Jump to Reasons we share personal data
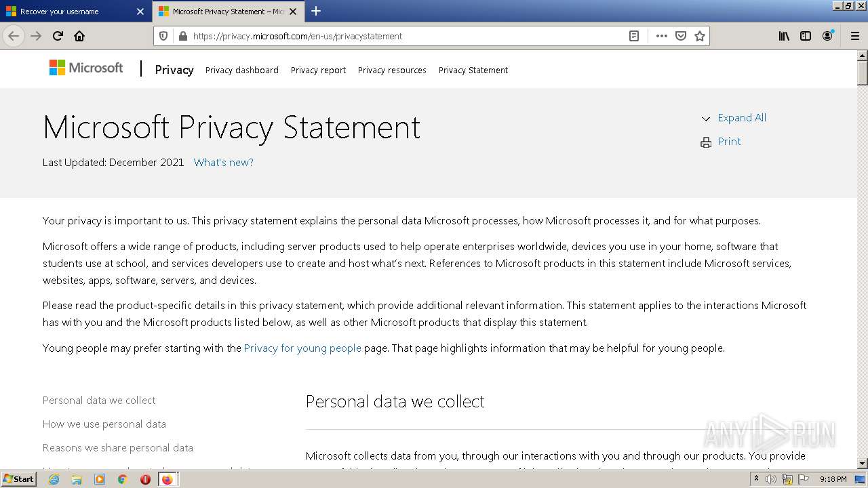Image resolution: width=868 pixels, height=488 pixels. tap(118, 448)
